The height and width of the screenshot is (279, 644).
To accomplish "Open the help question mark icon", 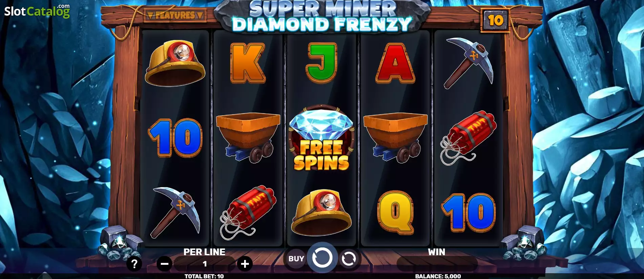I will pyautogui.click(x=134, y=264).
